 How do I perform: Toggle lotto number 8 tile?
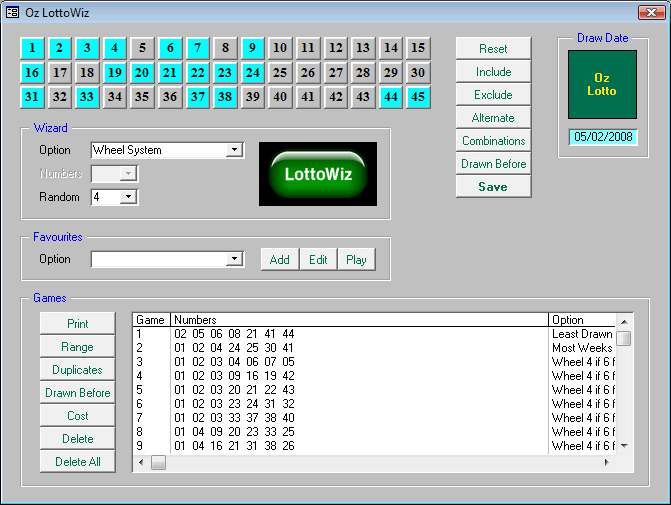tap(225, 48)
